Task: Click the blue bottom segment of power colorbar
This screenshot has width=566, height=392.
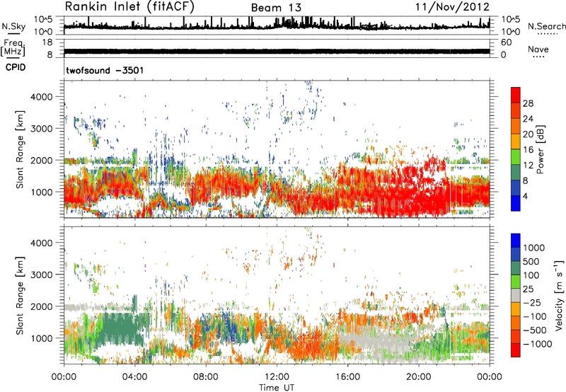Action: click(516, 203)
